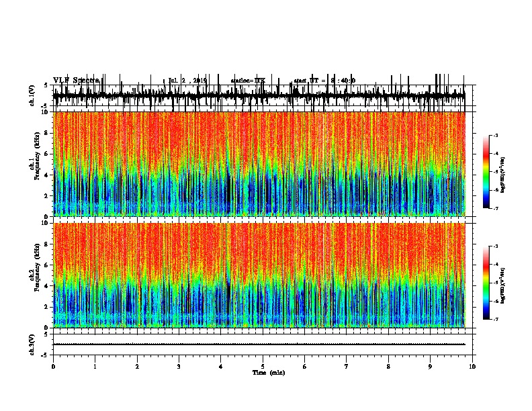Click the "VLF Spectra" title text

coord(77,81)
